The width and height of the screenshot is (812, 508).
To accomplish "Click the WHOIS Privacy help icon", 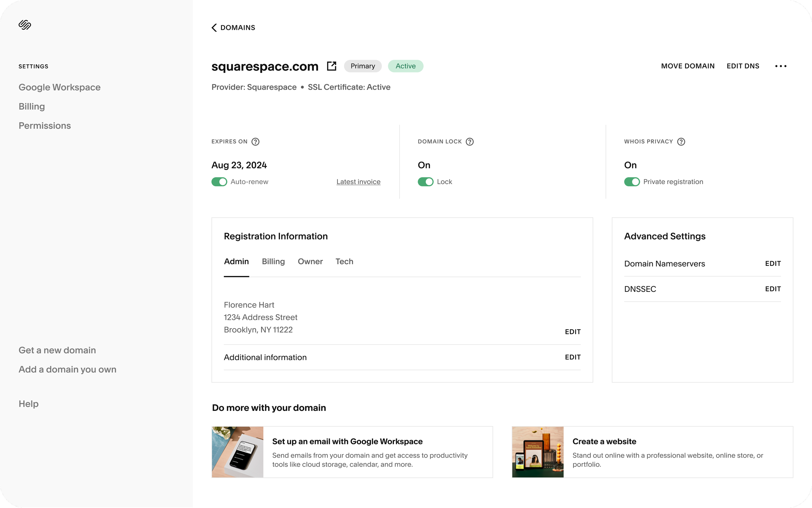I will tap(681, 141).
